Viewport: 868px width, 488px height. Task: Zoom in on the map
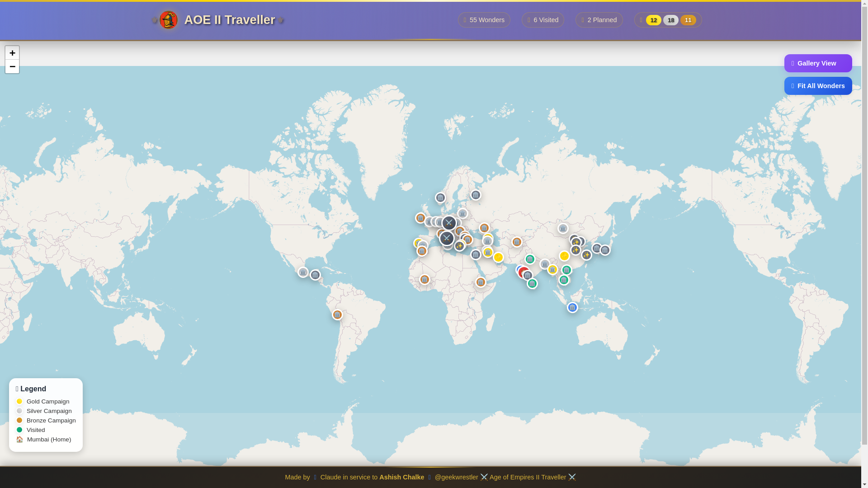12,53
